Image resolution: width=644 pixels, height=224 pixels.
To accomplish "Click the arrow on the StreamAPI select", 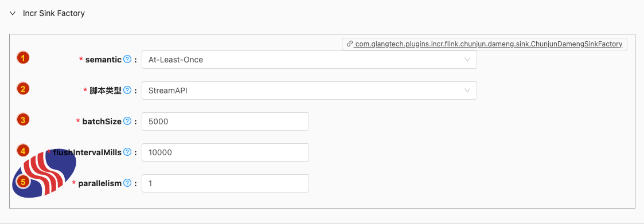I will 467,91.
